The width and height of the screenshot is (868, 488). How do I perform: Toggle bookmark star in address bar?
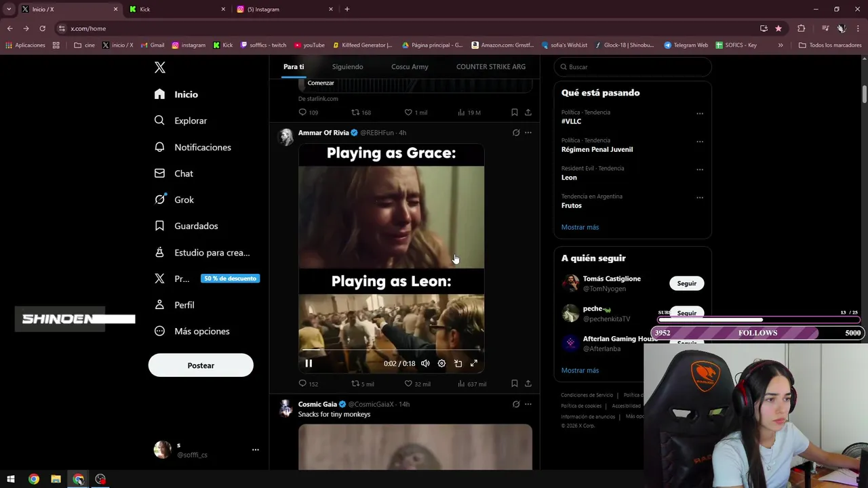tap(778, 28)
